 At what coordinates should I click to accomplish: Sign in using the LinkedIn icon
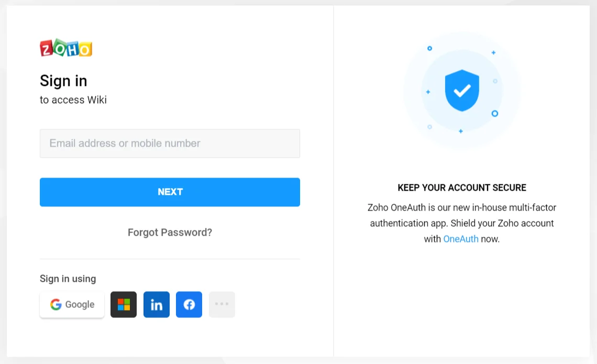click(156, 304)
